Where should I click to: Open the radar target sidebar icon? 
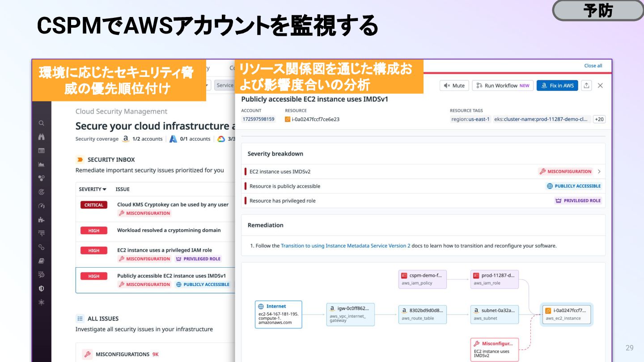41,192
